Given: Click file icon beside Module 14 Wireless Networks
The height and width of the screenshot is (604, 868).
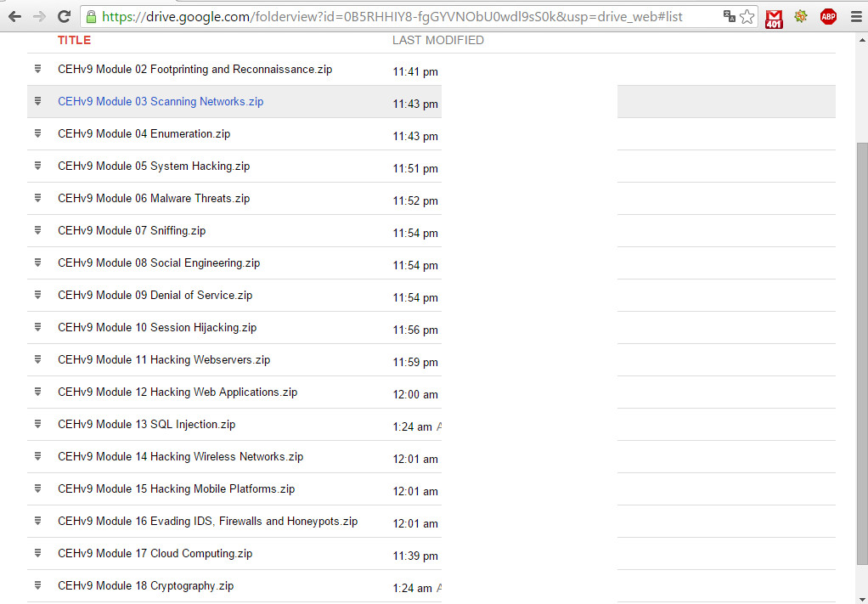Looking at the screenshot, I should [x=37, y=456].
